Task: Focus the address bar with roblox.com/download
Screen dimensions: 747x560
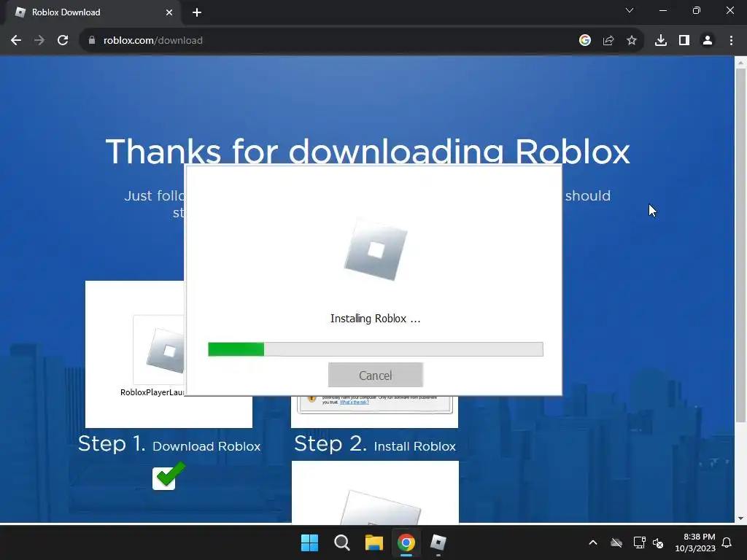Action: [x=329, y=41]
